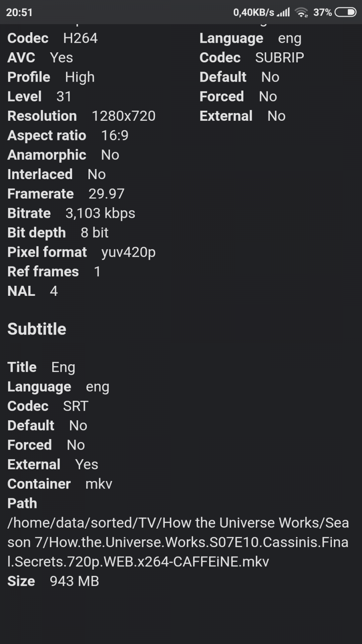This screenshot has width=362, height=644.
Task: Tap the 1280x720 resolution value
Action: coord(123,116)
